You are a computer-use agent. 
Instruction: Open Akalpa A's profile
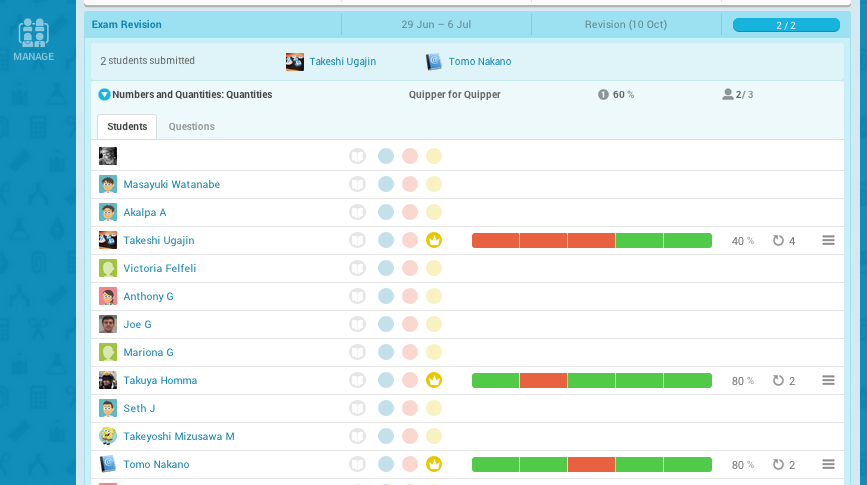pos(144,212)
